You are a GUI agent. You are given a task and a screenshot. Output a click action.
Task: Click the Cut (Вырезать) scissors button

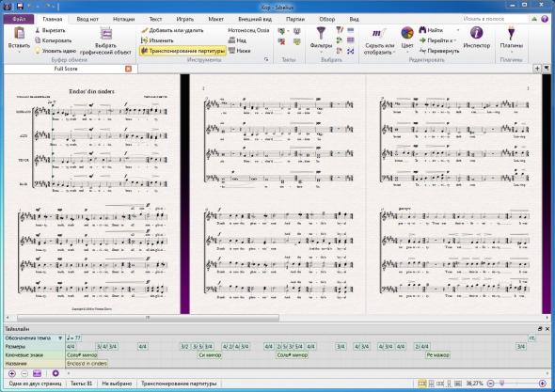[x=50, y=30]
